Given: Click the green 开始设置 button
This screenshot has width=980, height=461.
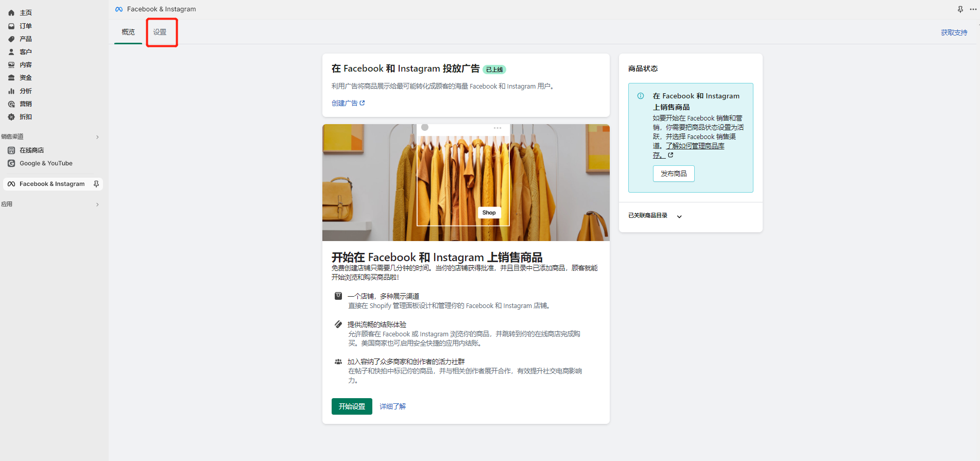Looking at the screenshot, I should pyautogui.click(x=352, y=406).
